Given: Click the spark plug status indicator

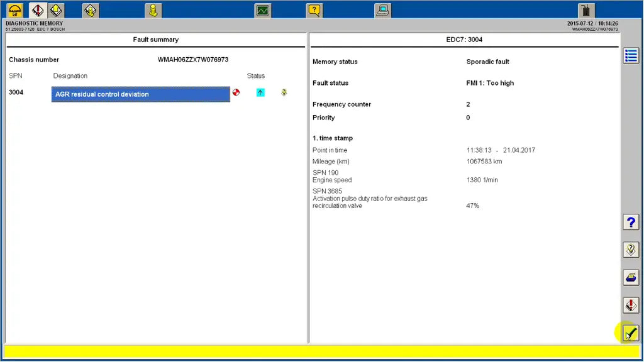Looking at the screenshot, I should tap(284, 92).
